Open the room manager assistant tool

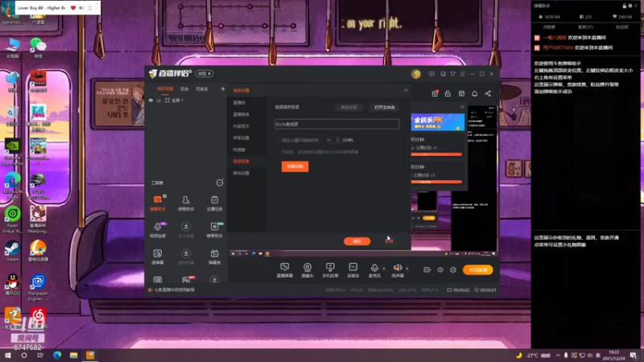pos(186,204)
